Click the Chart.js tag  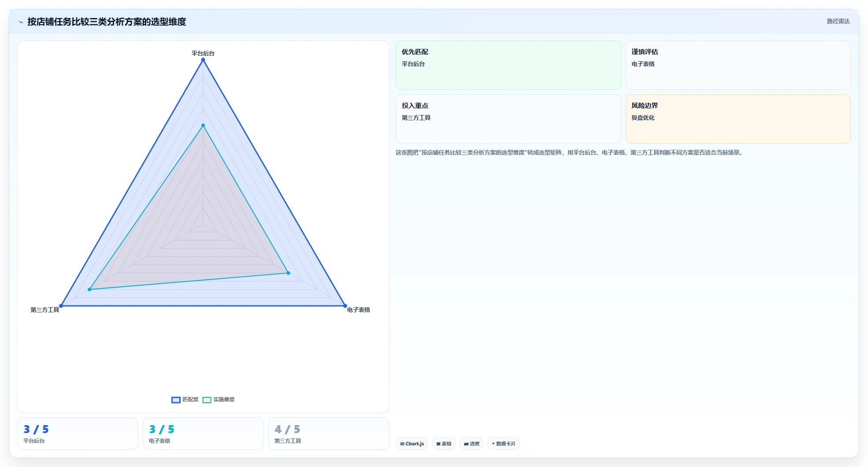pyautogui.click(x=412, y=444)
